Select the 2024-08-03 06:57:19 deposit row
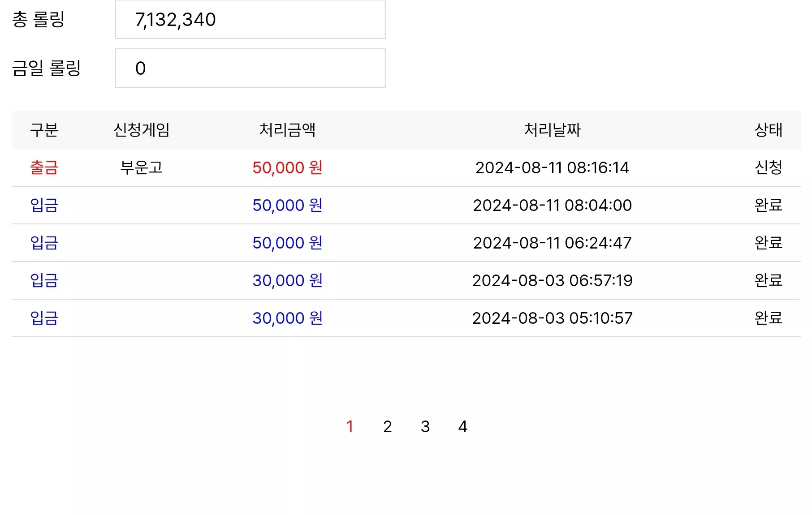 coord(406,280)
